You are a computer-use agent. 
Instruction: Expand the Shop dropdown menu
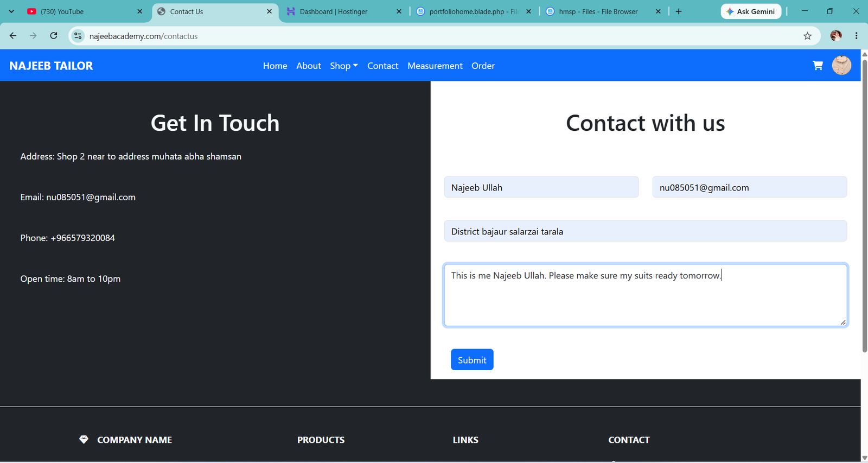(344, 66)
